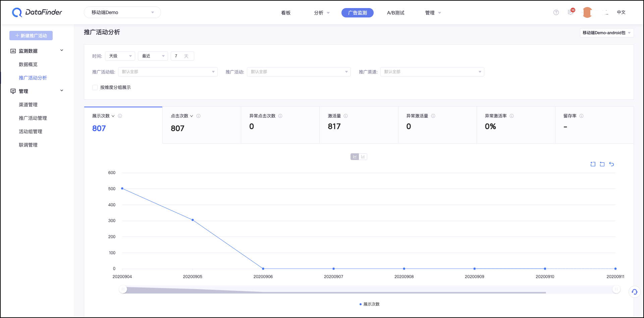Click the left handle of chart range slider
The height and width of the screenshot is (318, 644).
click(x=123, y=289)
